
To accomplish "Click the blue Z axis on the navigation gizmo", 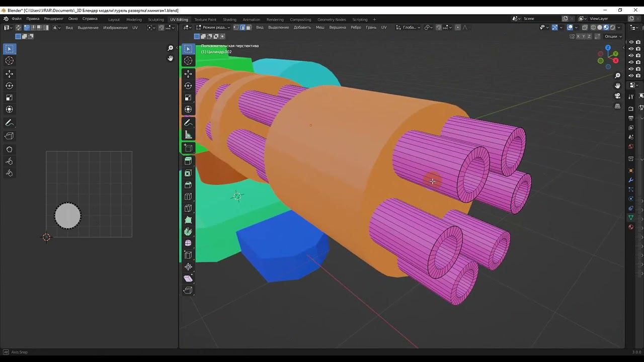I will pos(608,48).
